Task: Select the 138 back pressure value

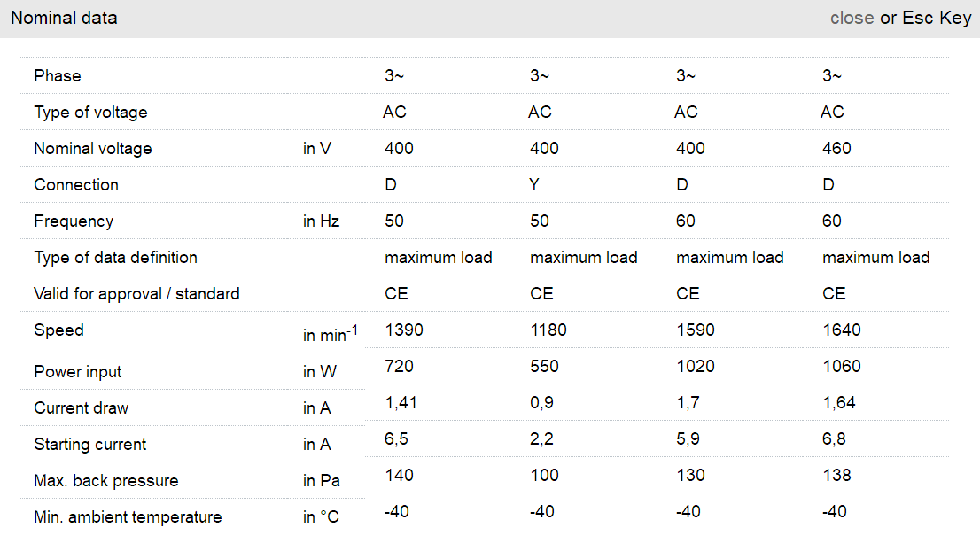Action: pyautogui.click(x=836, y=476)
